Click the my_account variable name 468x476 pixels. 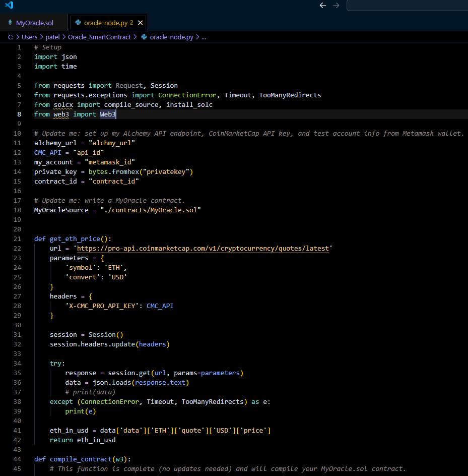[53, 162]
